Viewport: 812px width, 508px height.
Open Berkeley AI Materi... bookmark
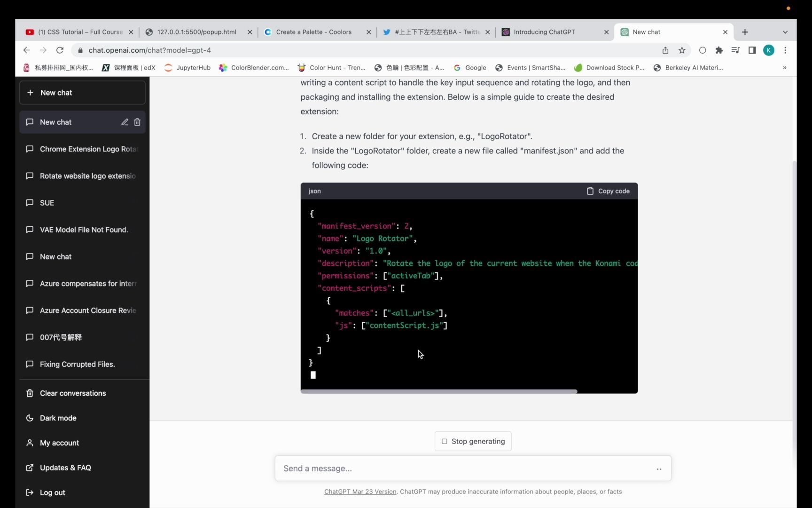click(x=688, y=68)
